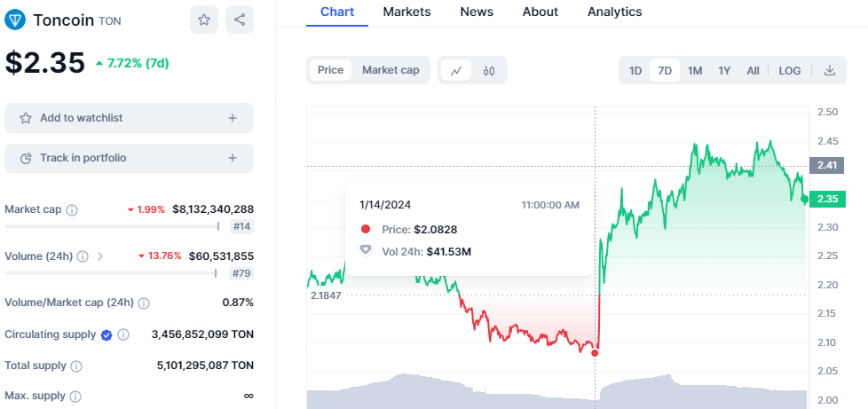Go to the Analytics tab
This screenshot has height=409, width=868.
click(x=615, y=12)
